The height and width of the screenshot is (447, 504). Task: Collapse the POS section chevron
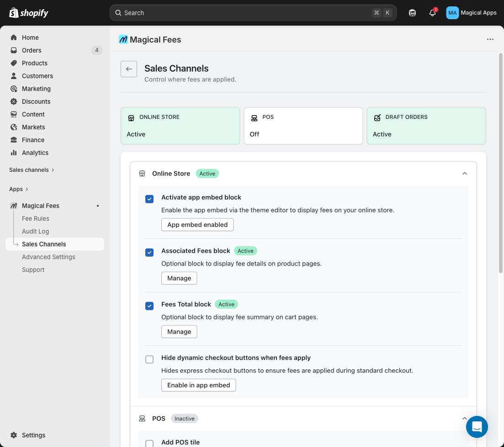[465, 418]
